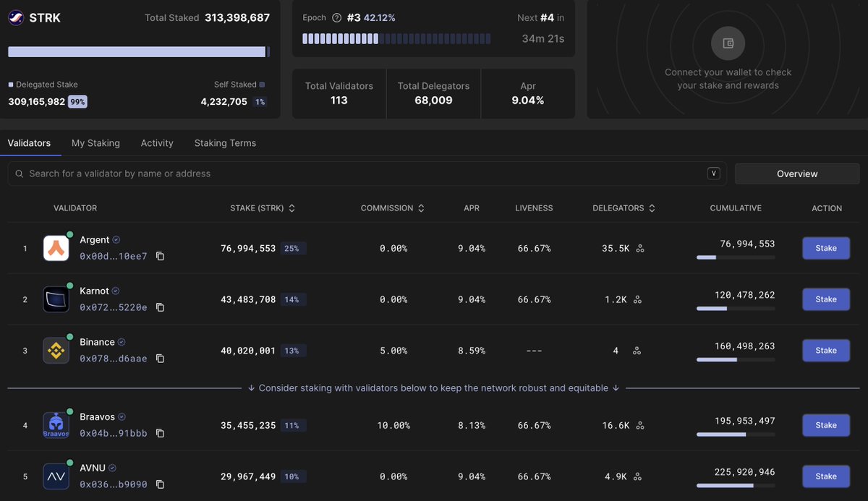
Task: Click the Apr 9.04% card
Action: coord(528,93)
